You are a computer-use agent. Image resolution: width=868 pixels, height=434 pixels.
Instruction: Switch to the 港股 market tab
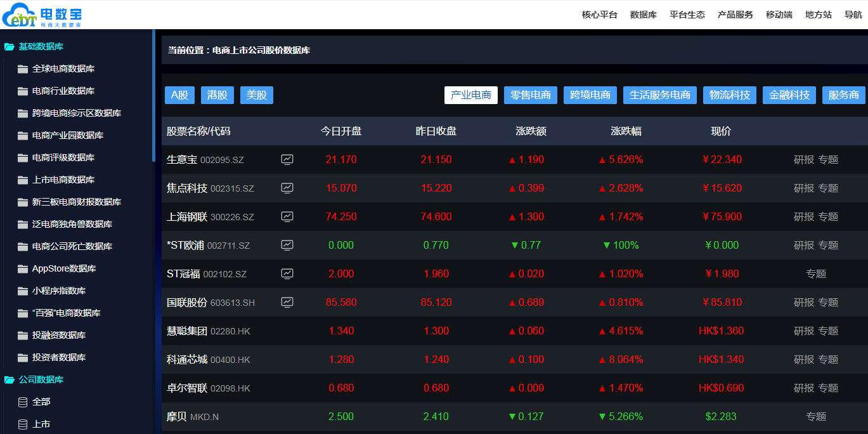217,95
